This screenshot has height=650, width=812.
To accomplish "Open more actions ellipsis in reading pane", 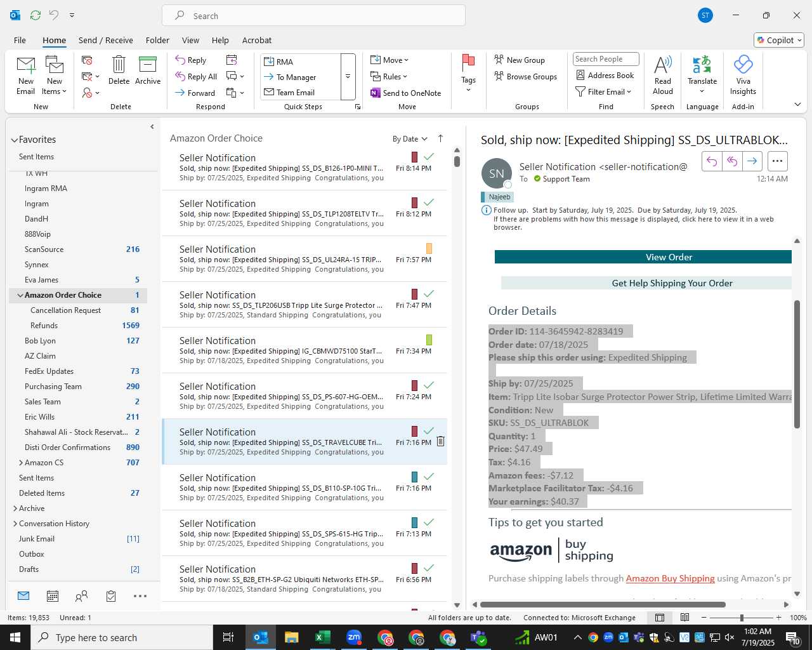I will click(x=778, y=161).
